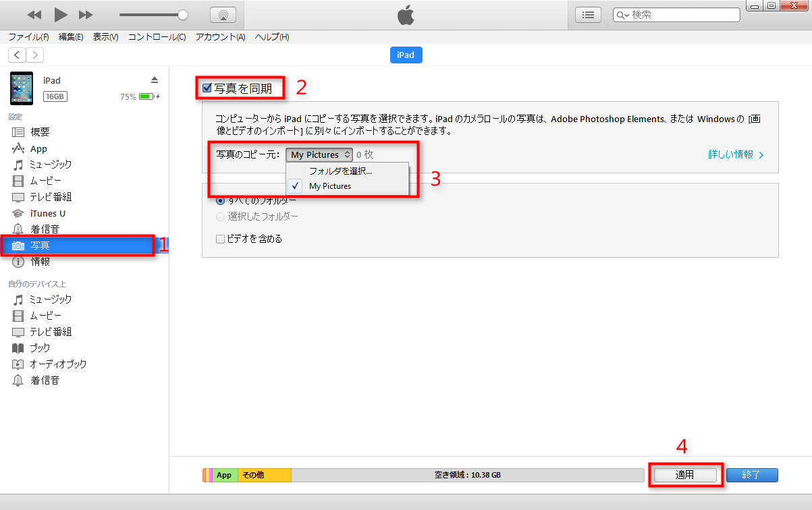Click the 終了 button
The width and height of the screenshot is (812, 510).
point(752,475)
